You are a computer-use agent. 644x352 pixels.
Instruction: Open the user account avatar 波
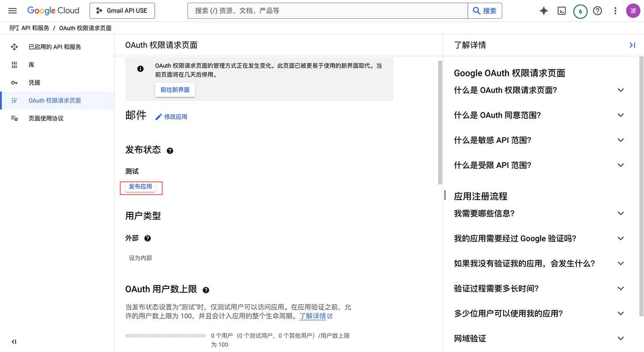(x=633, y=11)
